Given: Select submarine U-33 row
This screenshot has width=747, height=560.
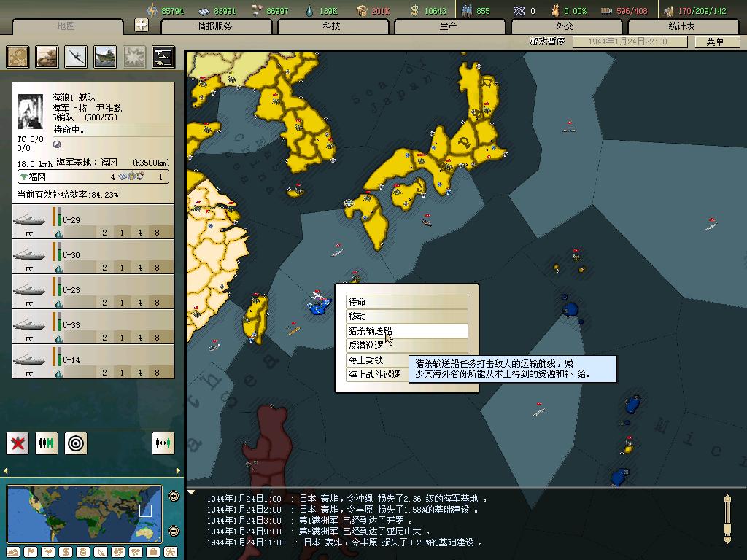Looking at the screenshot, I should [93, 327].
